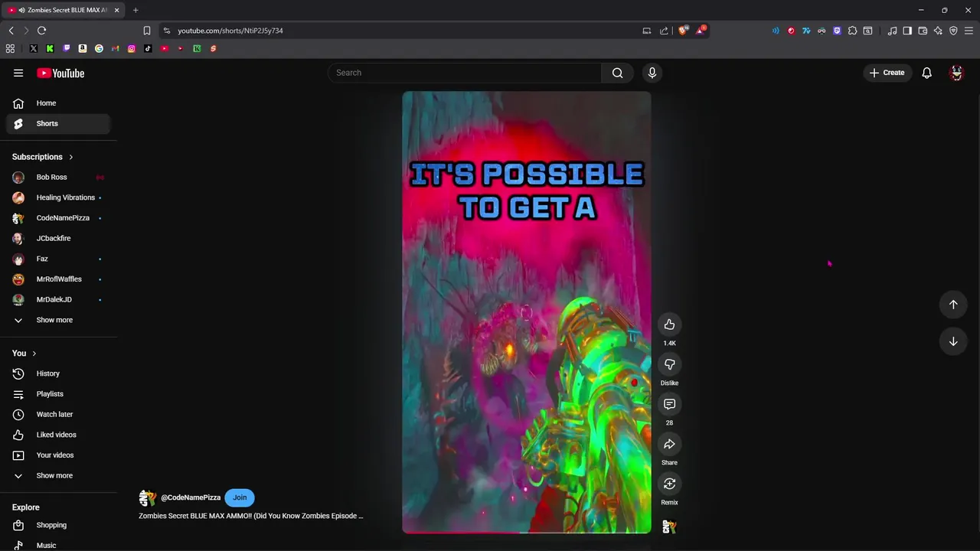980x551 pixels.
Task: Open the Google bookmark
Action: (x=99, y=48)
